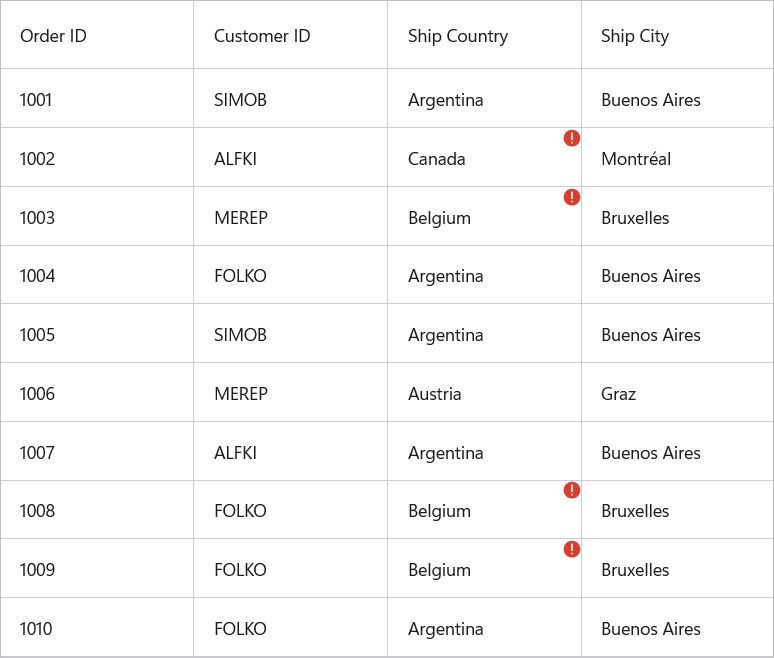Click the error icon on order 1009's Belgium cell
Screen dimensions: 774x658
click(572, 549)
